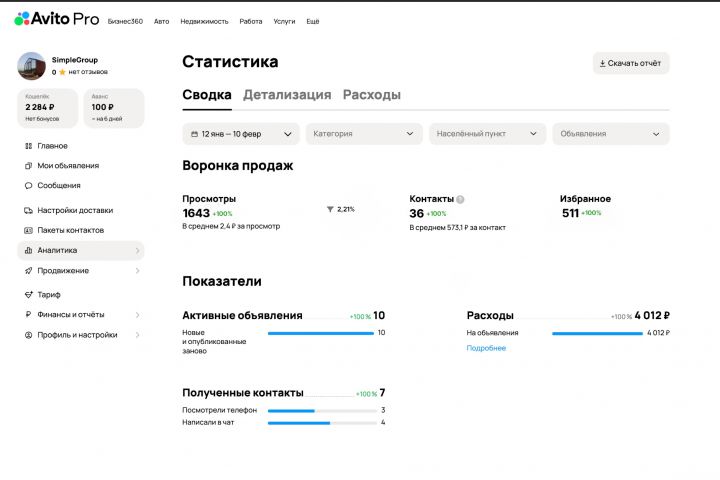Click the 'нет отзывов' reviews text
This screenshot has height=480, width=720.
point(88,72)
